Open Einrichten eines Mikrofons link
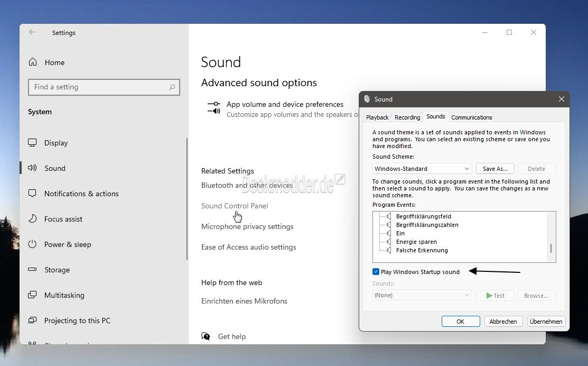This screenshot has width=588, height=366. 244,301
